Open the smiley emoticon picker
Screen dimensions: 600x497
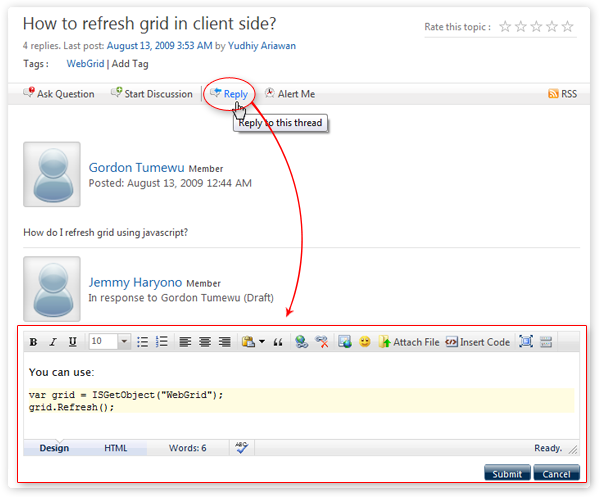click(365, 342)
